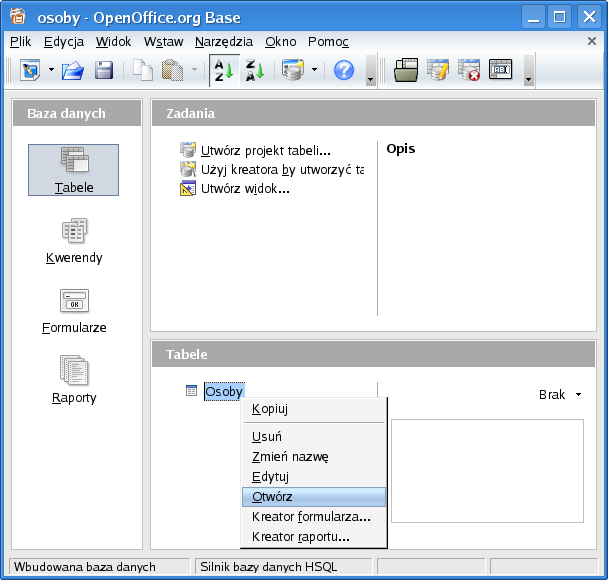Choose Zmień nazwę from context menu
This screenshot has width=608, height=580.
(314, 457)
